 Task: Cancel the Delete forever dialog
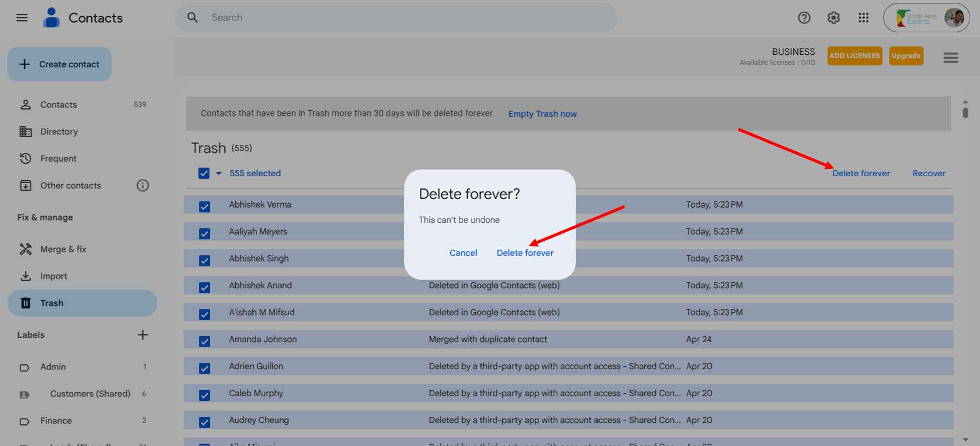click(x=463, y=253)
